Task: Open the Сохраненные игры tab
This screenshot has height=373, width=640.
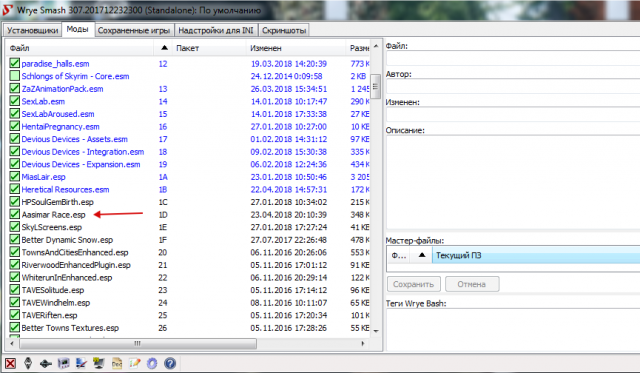Action: [x=134, y=30]
